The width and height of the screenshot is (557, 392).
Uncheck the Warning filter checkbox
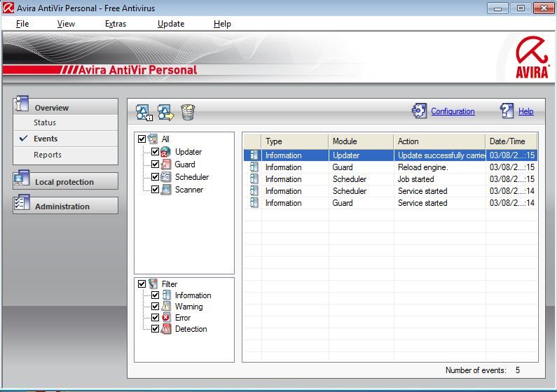point(156,307)
